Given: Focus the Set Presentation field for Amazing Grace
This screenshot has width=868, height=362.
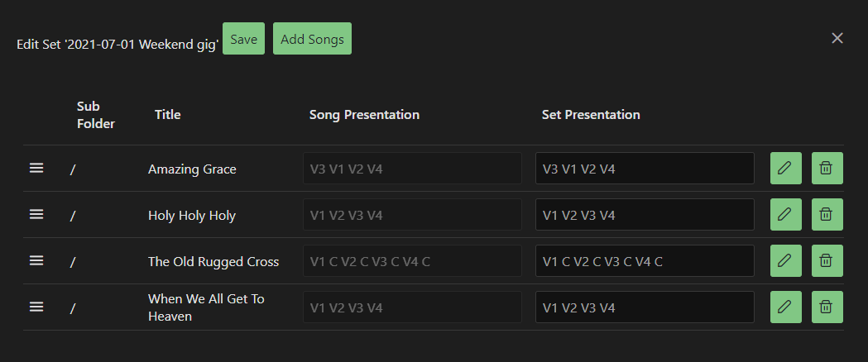Looking at the screenshot, I should click(x=645, y=169).
